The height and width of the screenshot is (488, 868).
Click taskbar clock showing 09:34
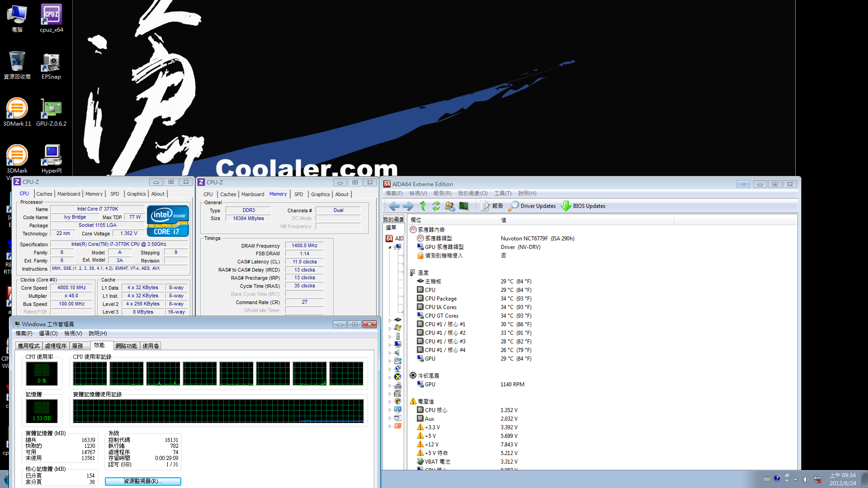pyautogui.click(x=843, y=479)
